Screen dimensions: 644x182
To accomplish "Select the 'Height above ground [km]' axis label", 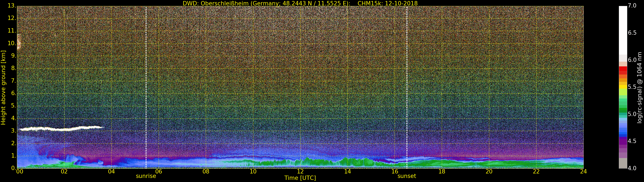I will [3, 88].
